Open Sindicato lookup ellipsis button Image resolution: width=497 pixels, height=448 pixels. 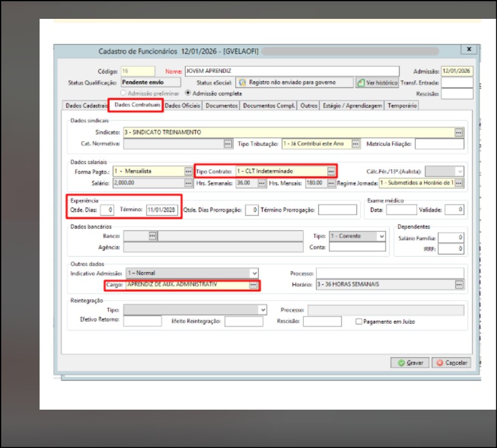tap(459, 133)
